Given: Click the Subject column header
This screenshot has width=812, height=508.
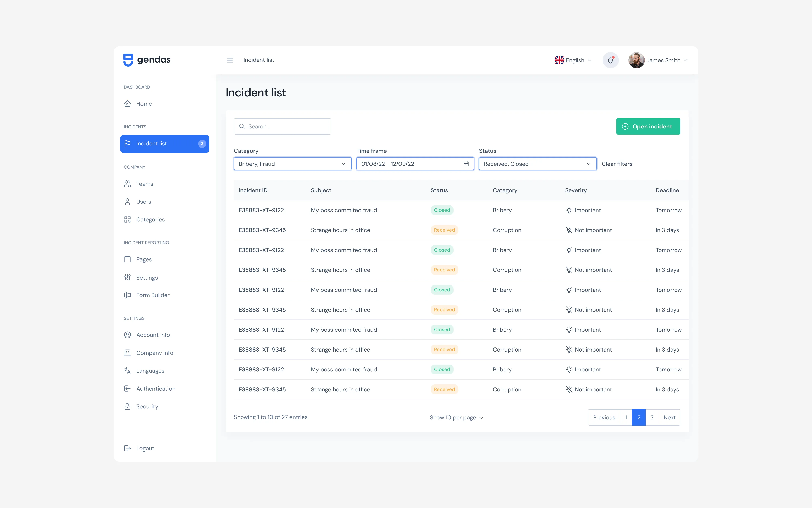Looking at the screenshot, I should coord(321,190).
